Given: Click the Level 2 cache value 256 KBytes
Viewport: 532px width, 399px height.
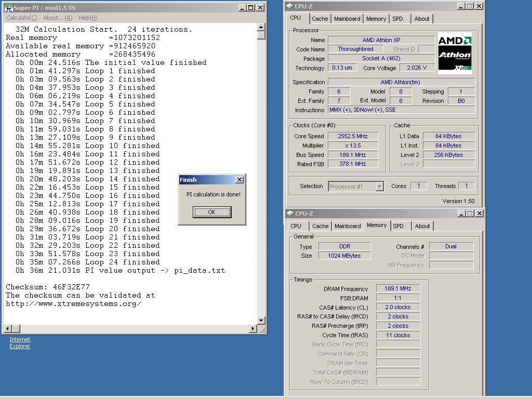Looking at the screenshot, I should pos(448,155).
